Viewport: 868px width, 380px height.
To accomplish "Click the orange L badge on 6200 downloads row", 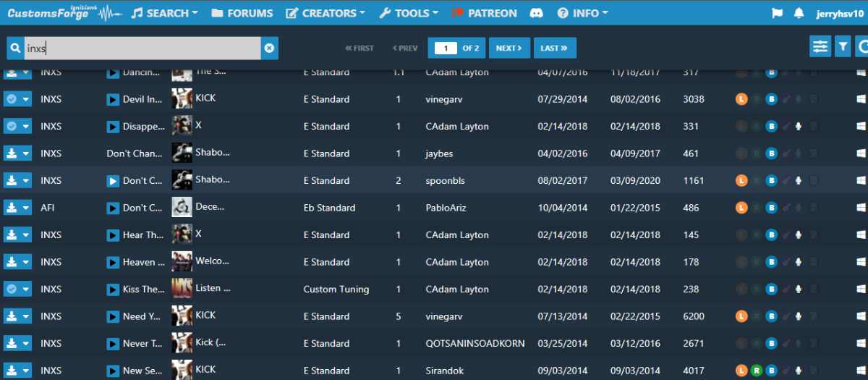I will tap(741, 316).
